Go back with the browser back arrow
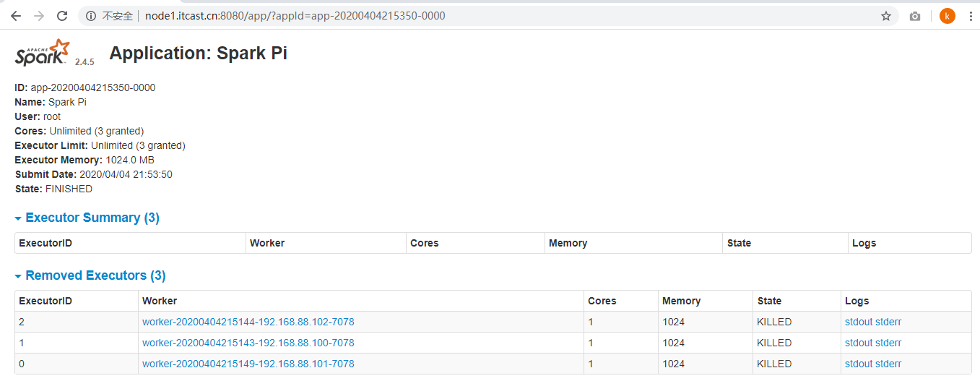Screen dimensions: 980x381 click(x=16, y=16)
